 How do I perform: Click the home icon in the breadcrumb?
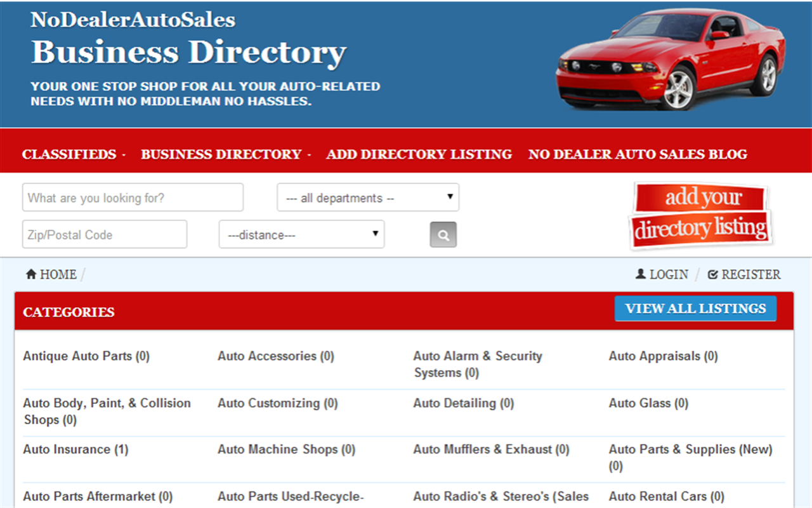(30, 274)
